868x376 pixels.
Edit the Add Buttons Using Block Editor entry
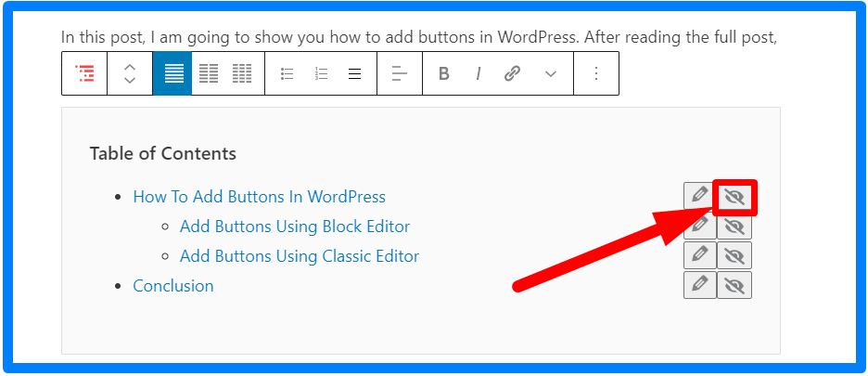(700, 226)
